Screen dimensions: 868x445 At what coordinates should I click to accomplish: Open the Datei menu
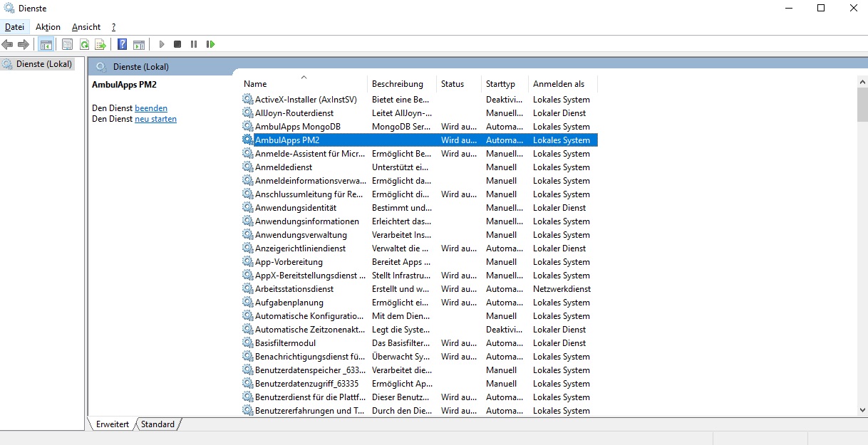14,27
